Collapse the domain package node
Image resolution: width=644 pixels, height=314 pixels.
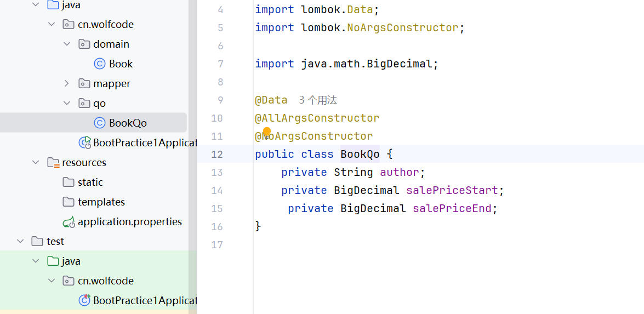[x=67, y=44]
